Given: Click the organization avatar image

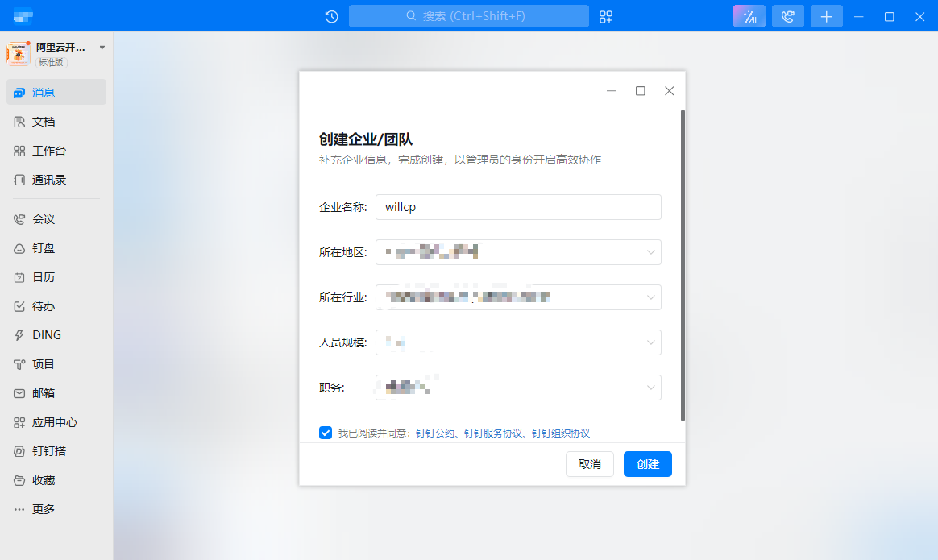Looking at the screenshot, I should click(x=18, y=54).
